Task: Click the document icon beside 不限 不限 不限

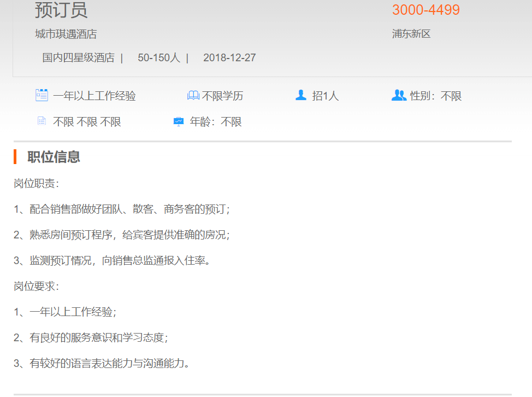Action: 42,121
